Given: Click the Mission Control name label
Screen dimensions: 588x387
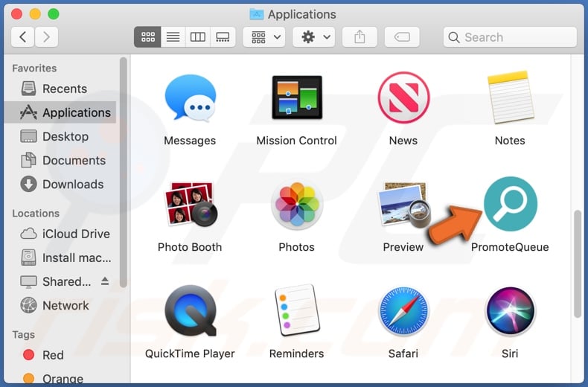Looking at the screenshot, I should click(297, 141).
